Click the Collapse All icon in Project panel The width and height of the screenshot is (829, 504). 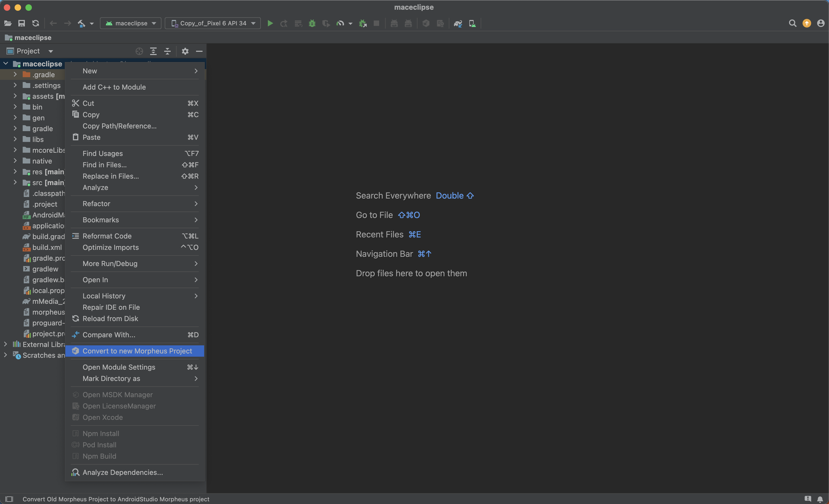[x=167, y=51]
